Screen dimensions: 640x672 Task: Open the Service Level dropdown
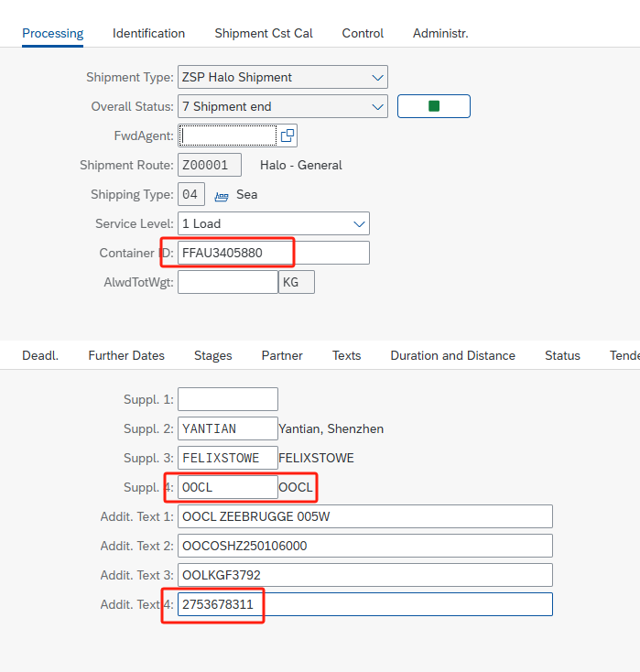pos(360,223)
